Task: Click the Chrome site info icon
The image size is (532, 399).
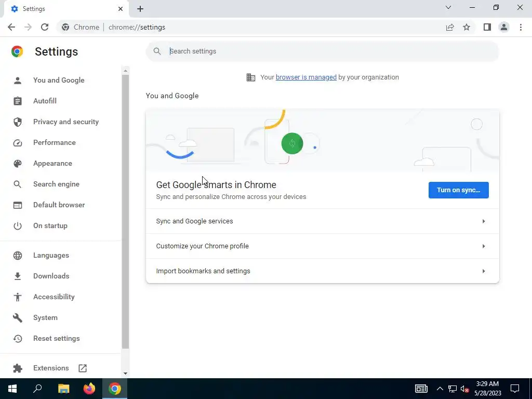Action: 65,27
